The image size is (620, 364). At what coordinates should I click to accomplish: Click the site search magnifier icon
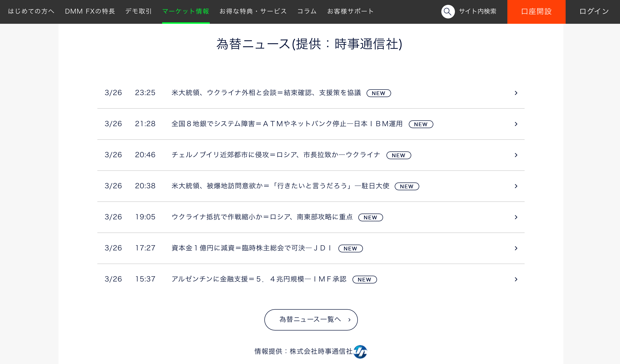[448, 12]
